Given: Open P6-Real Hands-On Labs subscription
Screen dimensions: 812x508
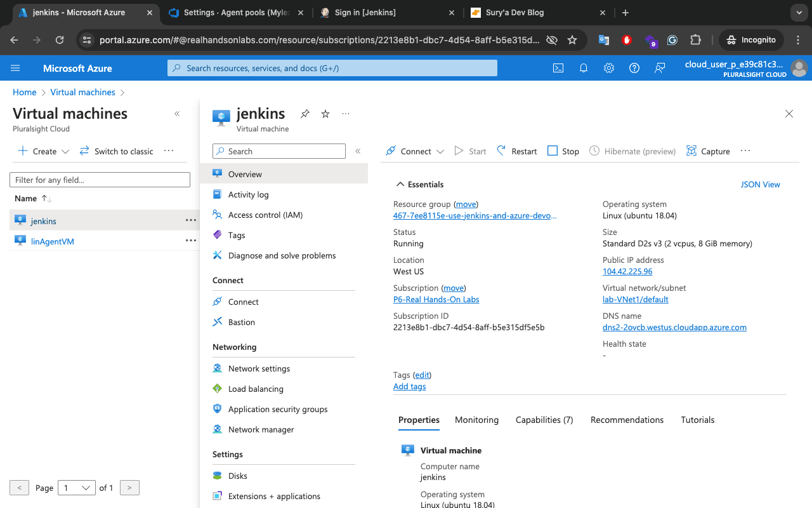Looking at the screenshot, I should click(x=436, y=299).
